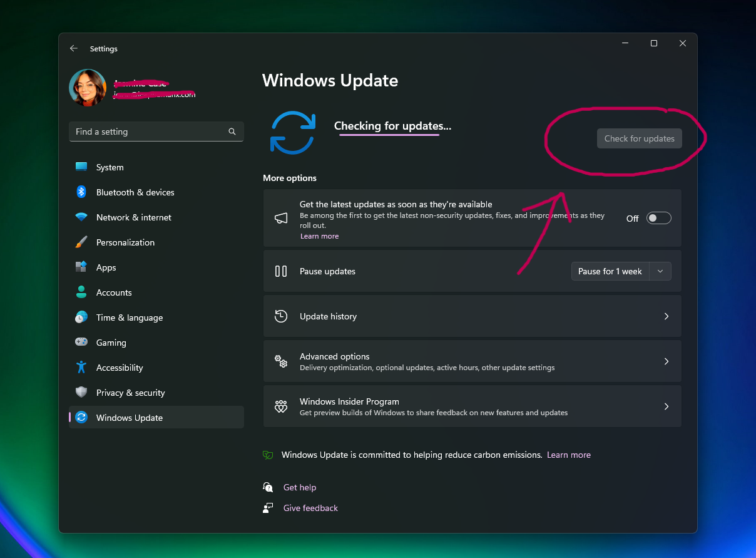Click the Give feedback icon

pyautogui.click(x=268, y=508)
